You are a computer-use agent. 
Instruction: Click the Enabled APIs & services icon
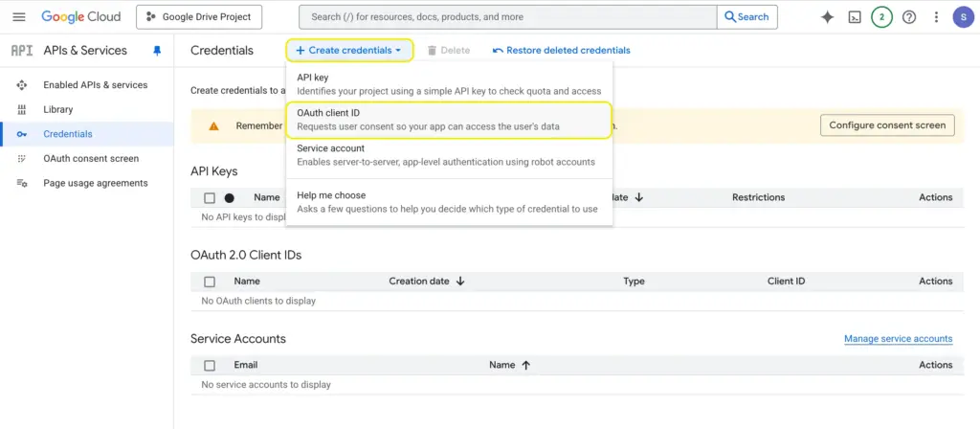pos(22,85)
